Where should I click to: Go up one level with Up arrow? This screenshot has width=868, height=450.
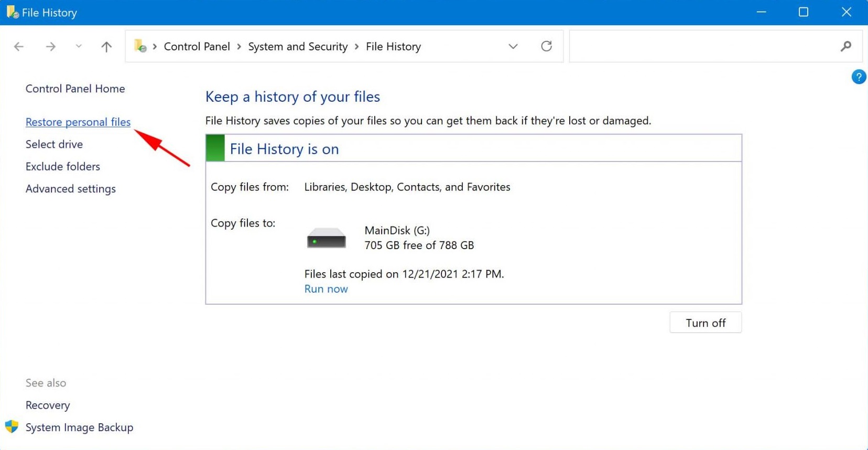[106, 47]
